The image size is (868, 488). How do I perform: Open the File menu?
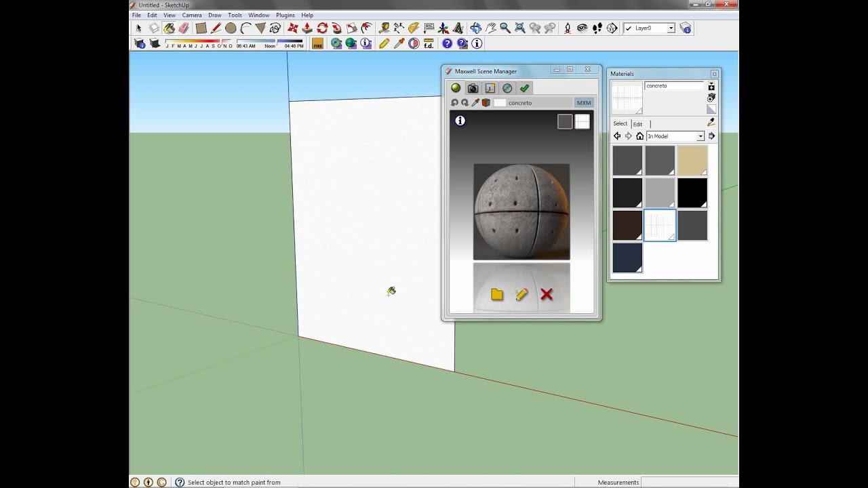click(136, 15)
